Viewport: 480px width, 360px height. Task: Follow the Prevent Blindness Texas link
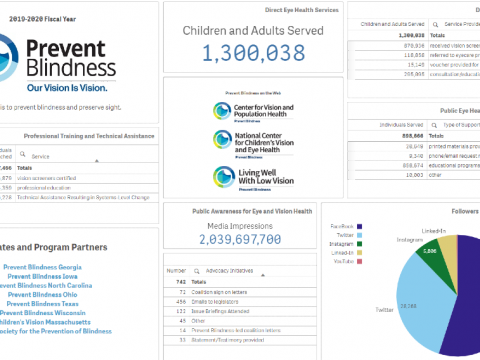pyautogui.click(x=42, y=304)
